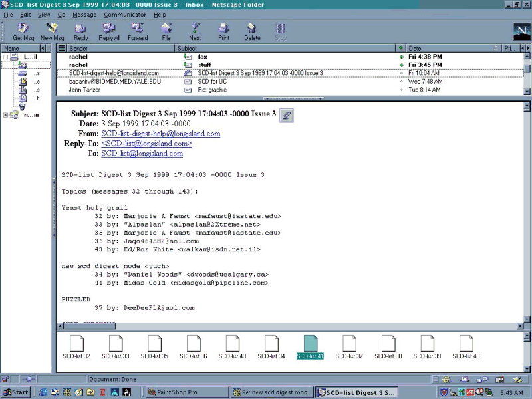The width and height of the screenshot is (532, 399).
Task: Toggle read status of rachel's stuff message
Action: [401, 65]
